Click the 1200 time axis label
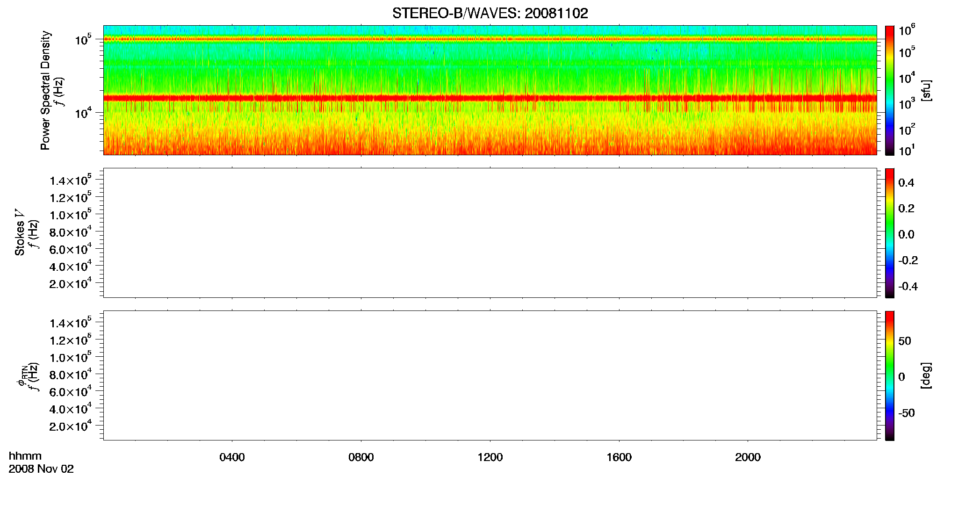 (x=490, y=457)
